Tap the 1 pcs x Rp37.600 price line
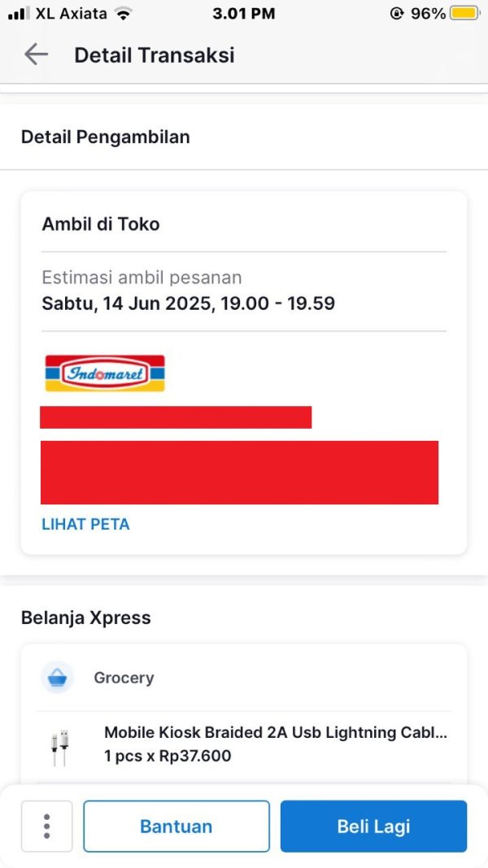Image resolution: width=488 pixels, height=868 pixels. coord(168,756)
